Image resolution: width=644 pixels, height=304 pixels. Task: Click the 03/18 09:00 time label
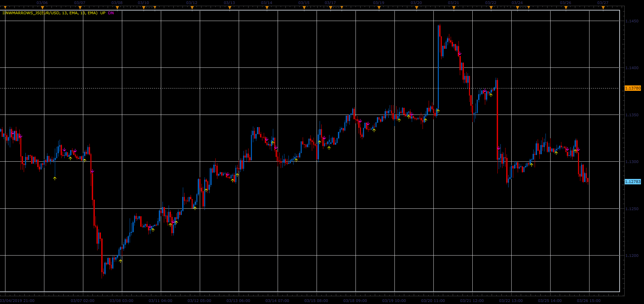[355, 301]
